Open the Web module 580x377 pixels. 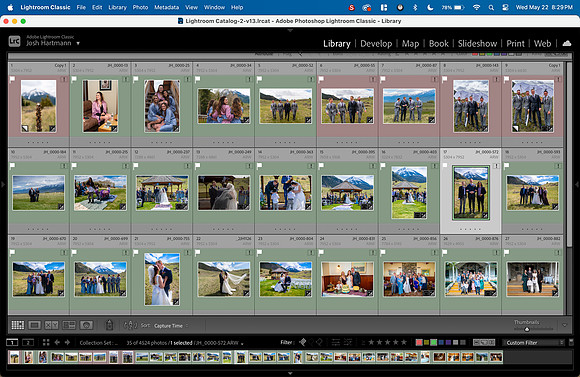pyautogui.click(x=542, y=44)
